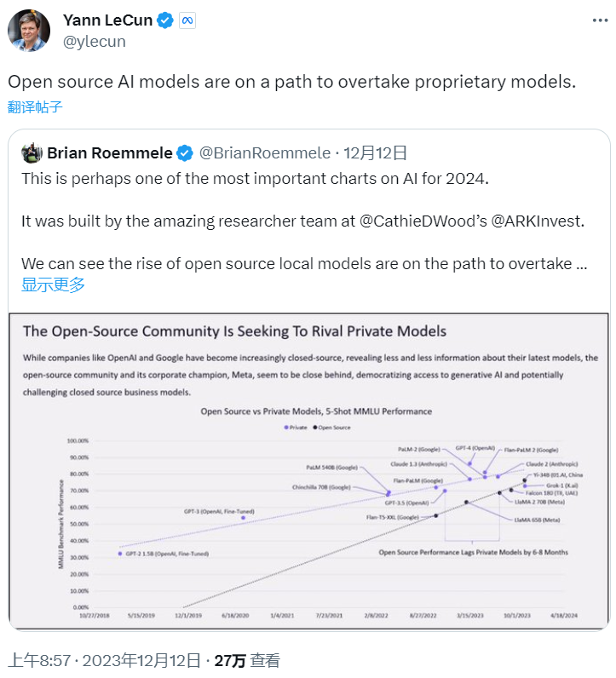Open the @ylecun handle link

pyautogui.click(x=96, y=41)
